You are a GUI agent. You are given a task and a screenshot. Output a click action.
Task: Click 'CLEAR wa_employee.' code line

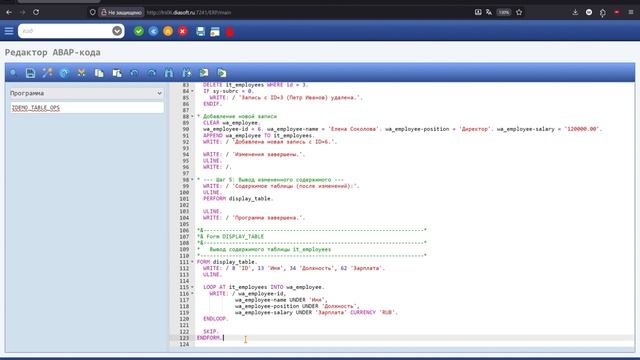(231, 123)
